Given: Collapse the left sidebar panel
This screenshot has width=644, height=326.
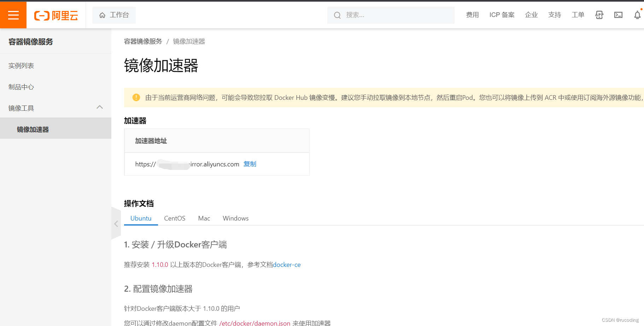Looking at the screenshot, I should pyautogui.click(x=116, y=224).
